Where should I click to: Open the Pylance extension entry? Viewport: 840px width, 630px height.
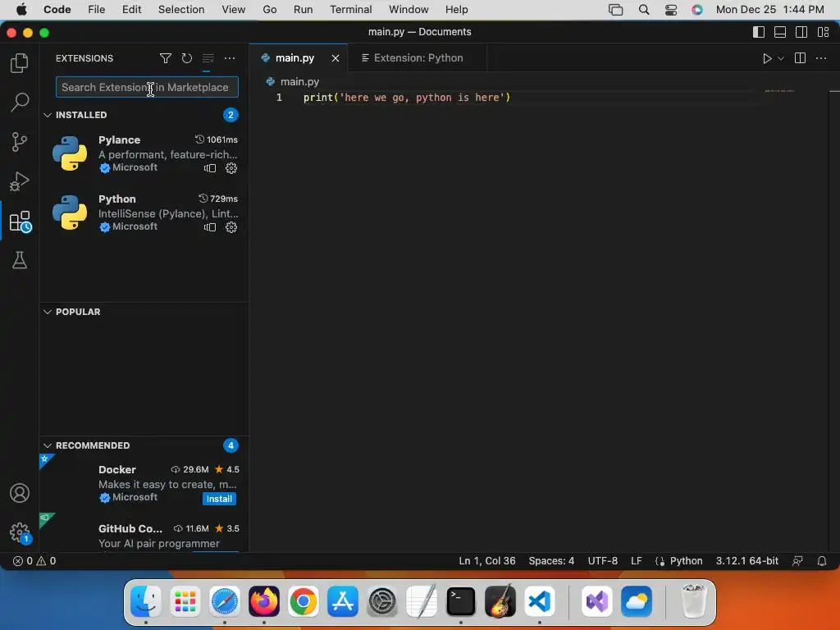coord(144,153)
